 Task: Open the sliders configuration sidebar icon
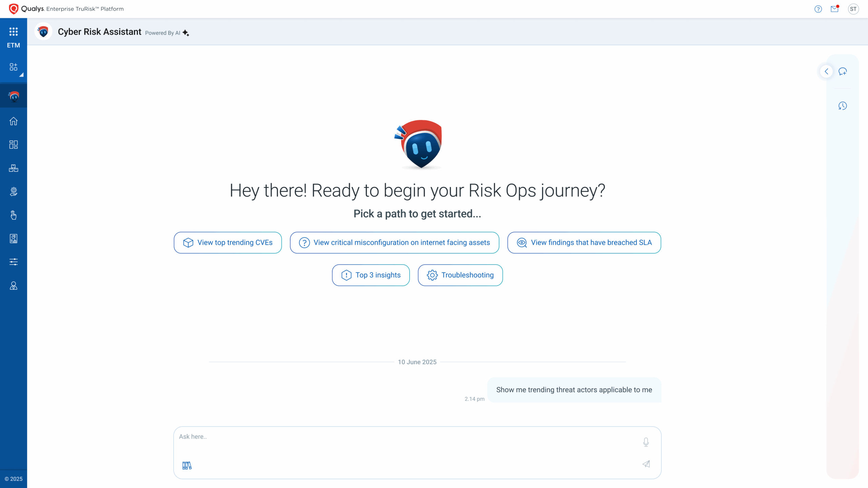point(14,262)
